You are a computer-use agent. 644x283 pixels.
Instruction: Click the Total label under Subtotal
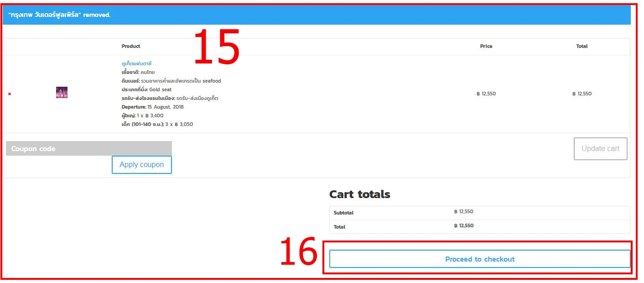(339, 227)
